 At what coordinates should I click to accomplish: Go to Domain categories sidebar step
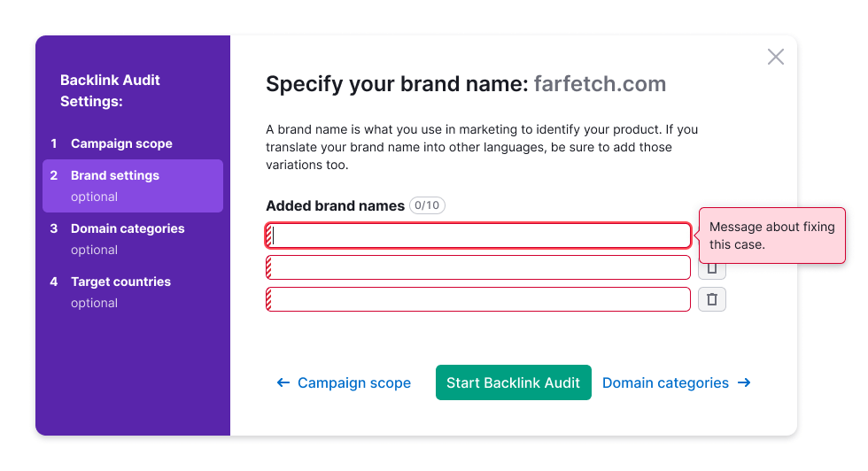click(128, 228)
